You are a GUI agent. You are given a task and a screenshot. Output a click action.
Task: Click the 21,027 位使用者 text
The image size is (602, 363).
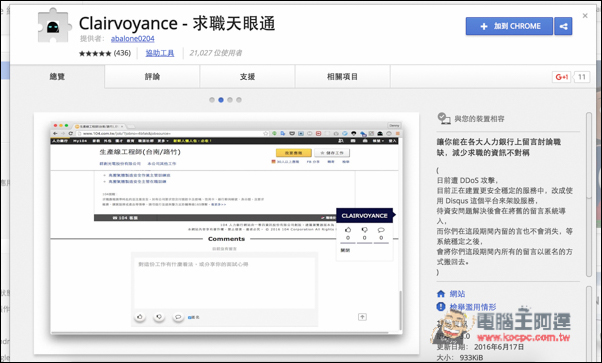(x=216, y=53)
